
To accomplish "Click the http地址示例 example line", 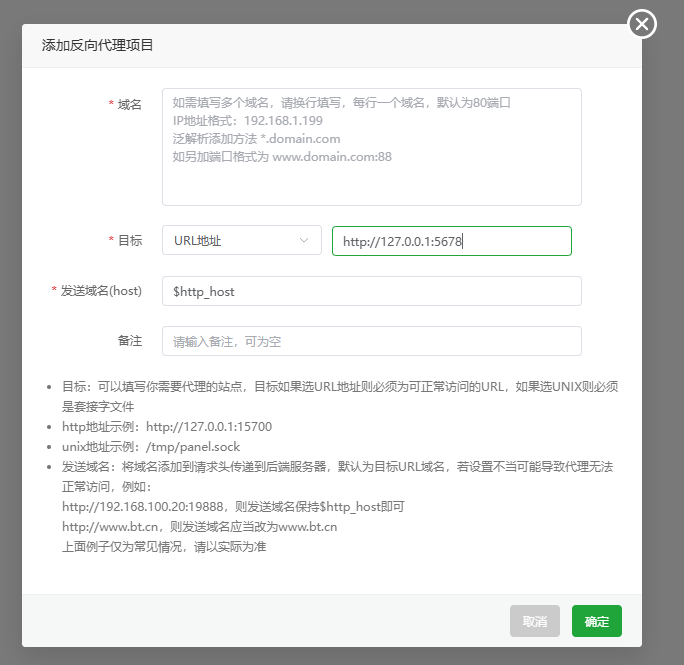I will 166,427.
